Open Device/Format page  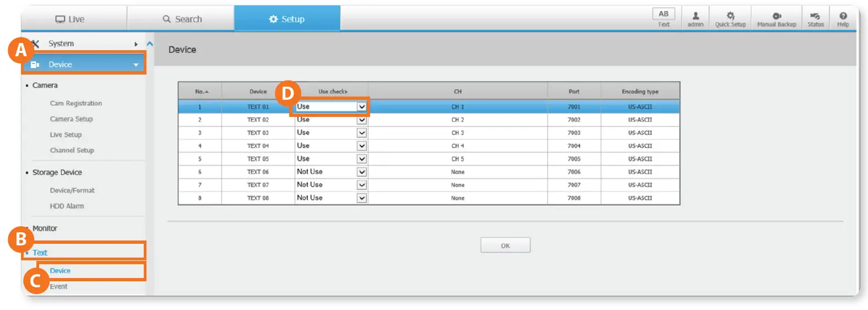72,190
